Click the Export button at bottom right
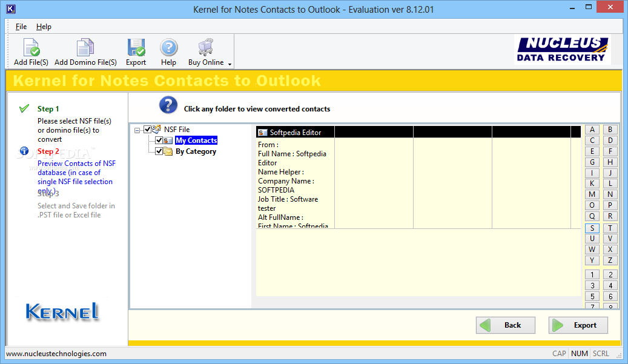The image size is (628, 364). (578, 325)
